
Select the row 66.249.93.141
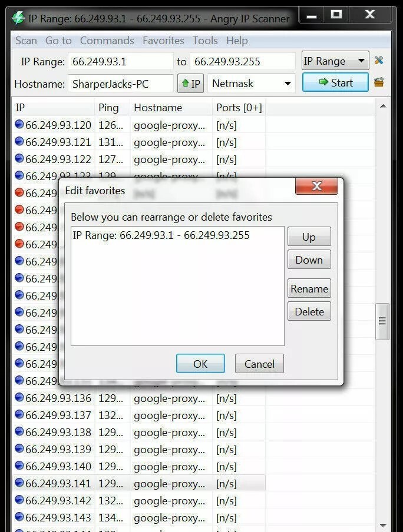click(139, 483)
